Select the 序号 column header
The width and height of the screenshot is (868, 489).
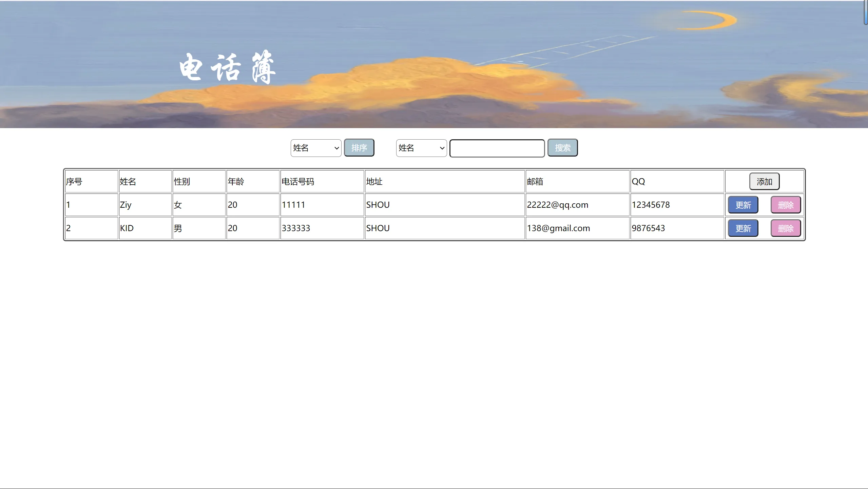pos(92,181)
